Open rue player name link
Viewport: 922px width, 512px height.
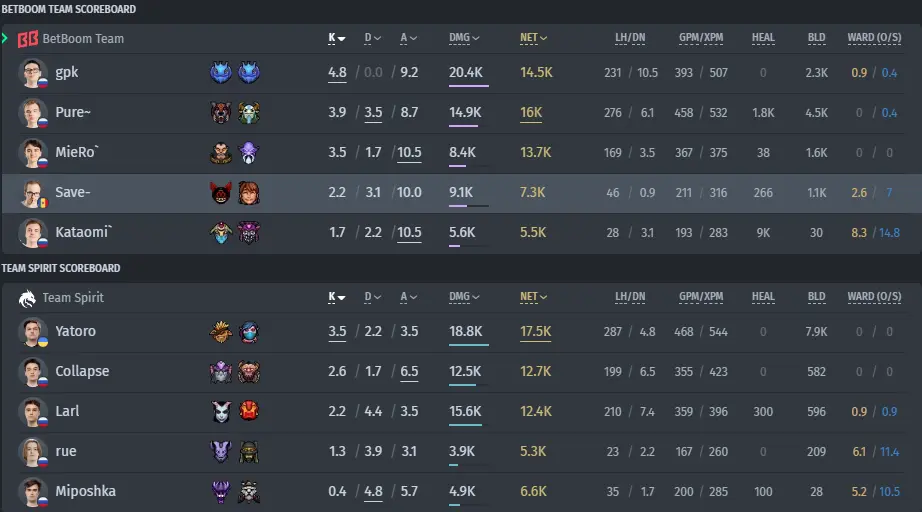click(66, 451)
